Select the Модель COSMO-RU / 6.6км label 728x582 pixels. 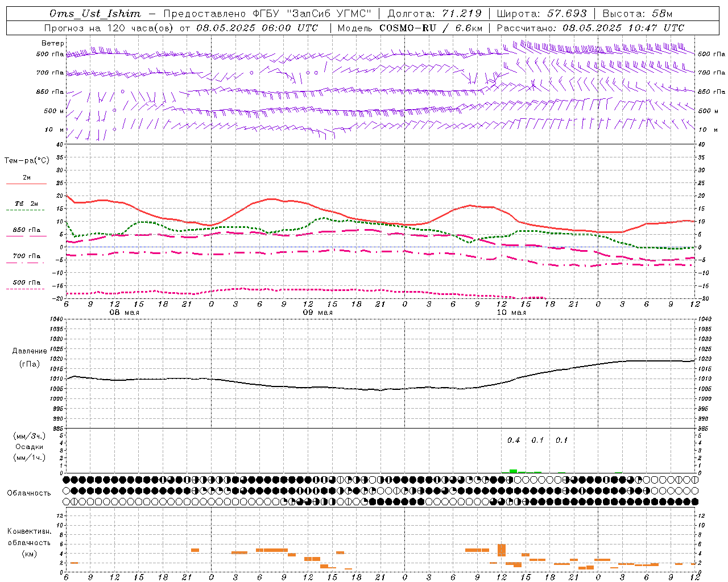point(409,28)
